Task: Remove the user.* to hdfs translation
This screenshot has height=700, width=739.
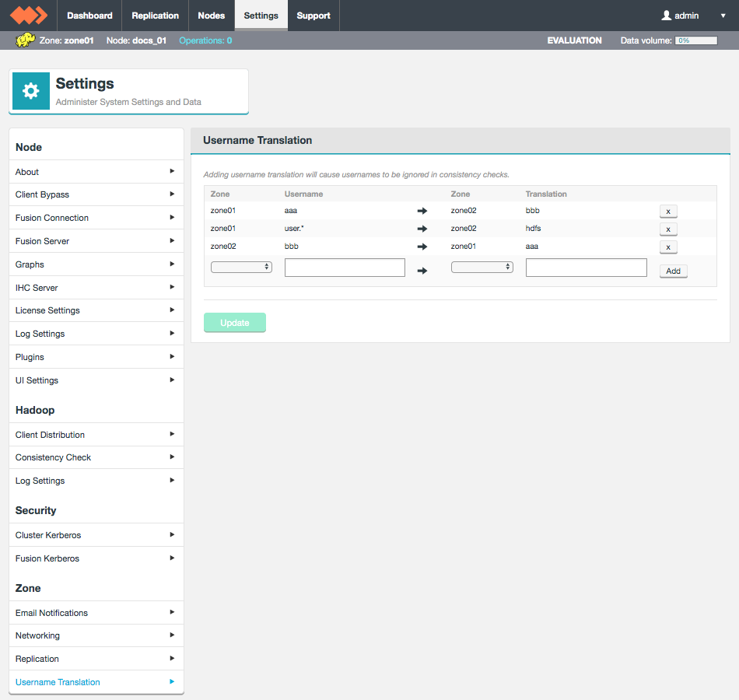Action: pos(668,229)
